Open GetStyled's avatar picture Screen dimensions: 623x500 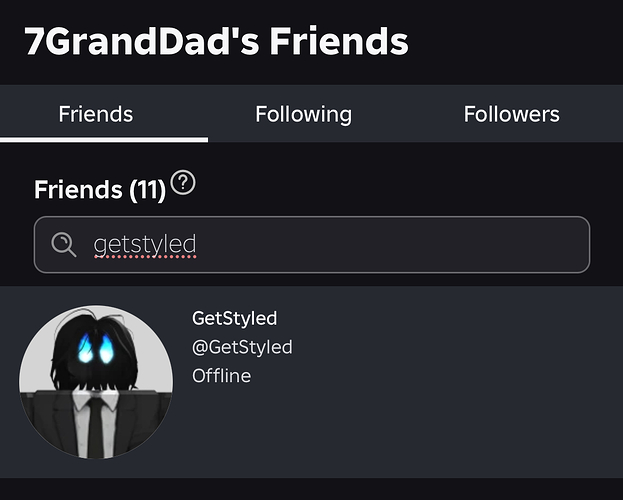[x=96, y=382]
